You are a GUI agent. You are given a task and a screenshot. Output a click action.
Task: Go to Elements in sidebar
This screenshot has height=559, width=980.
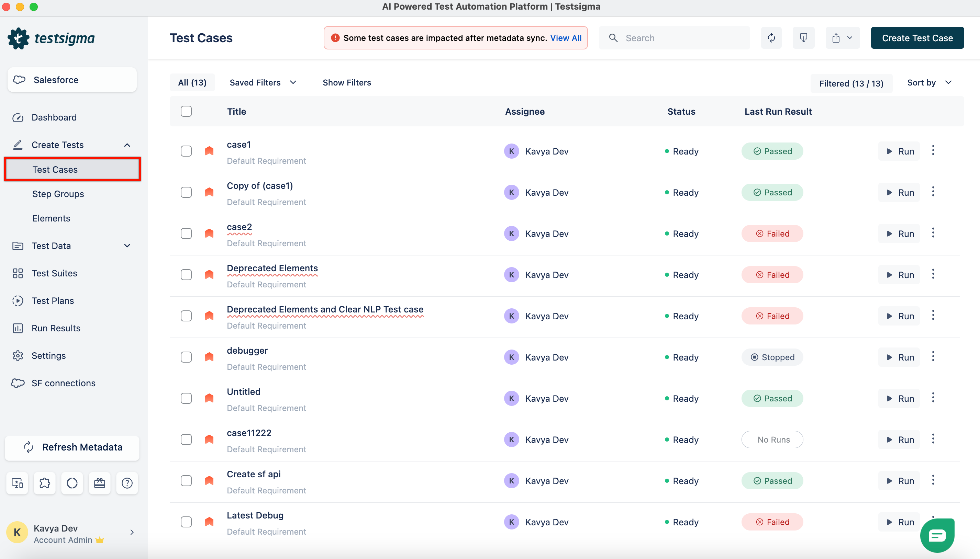(51, 218)
